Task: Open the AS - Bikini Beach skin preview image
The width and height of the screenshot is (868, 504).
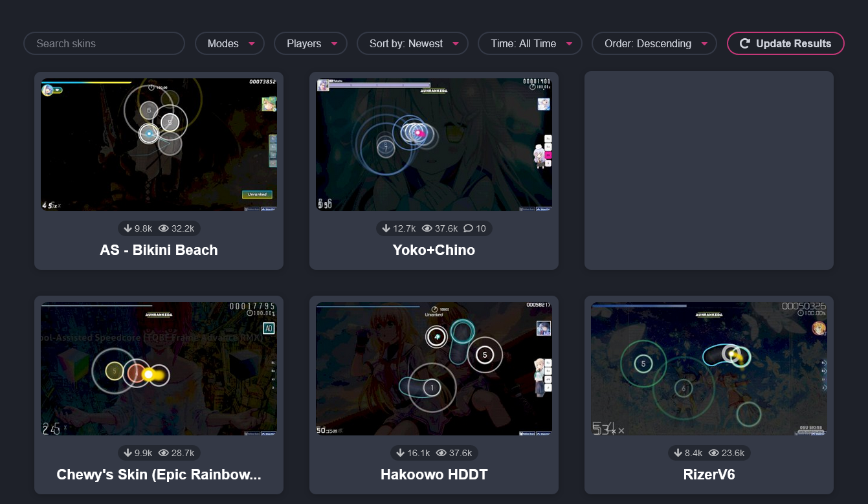Action: 159,144
